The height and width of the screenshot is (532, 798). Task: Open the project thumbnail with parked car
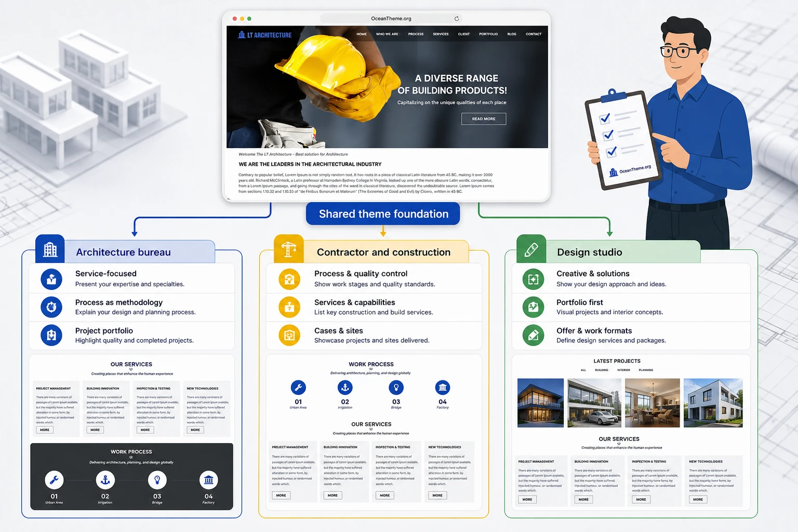594,403
